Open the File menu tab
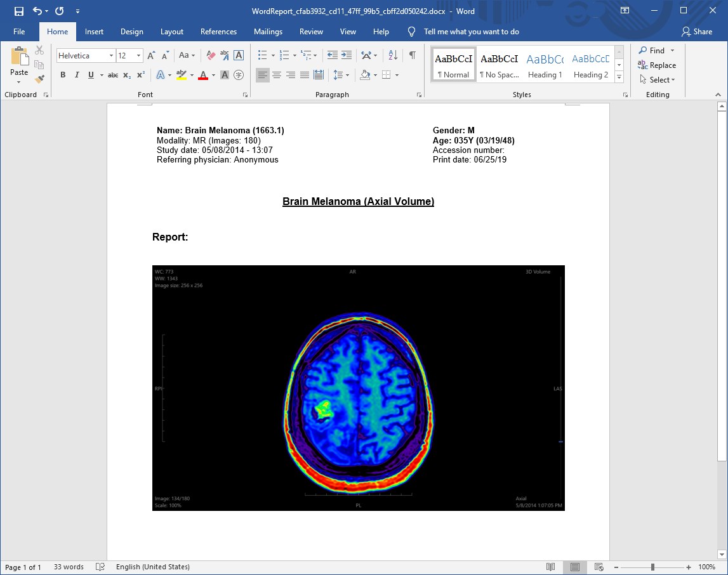 click(19, 32)
